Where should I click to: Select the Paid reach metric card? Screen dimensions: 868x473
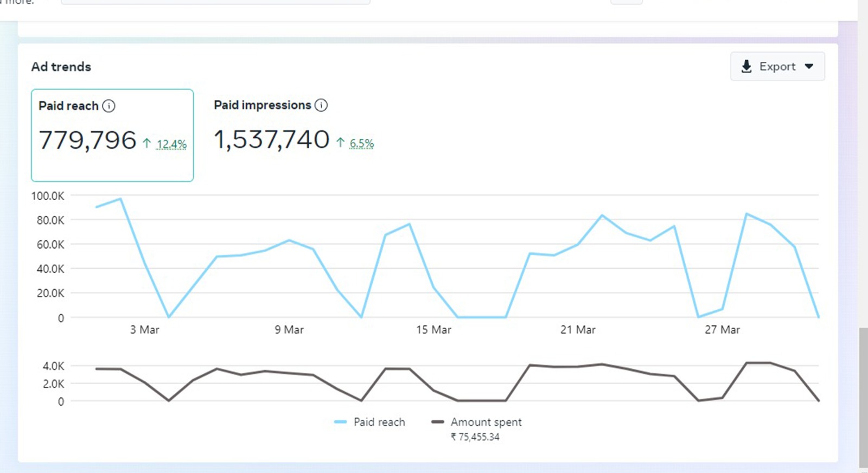pyautogui.click(x=112, y=135)
